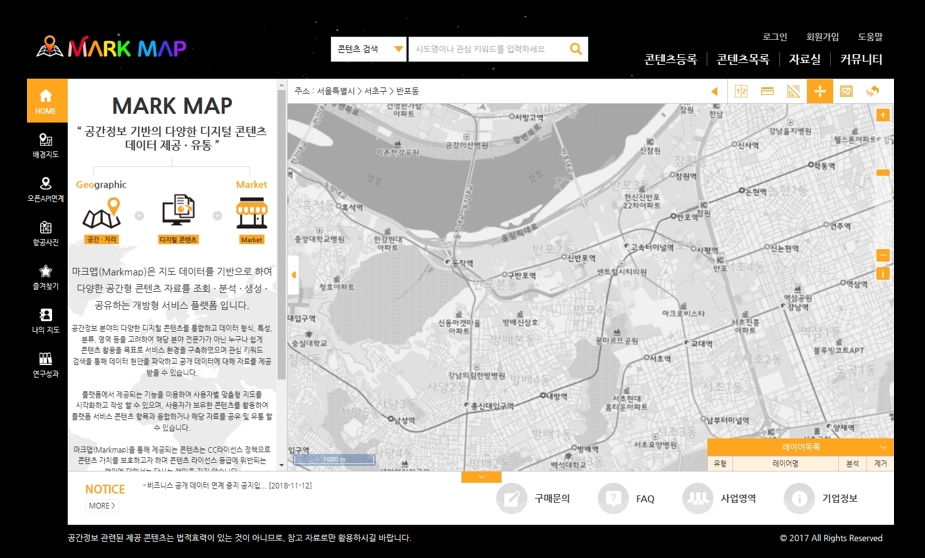Click the FAQ question mark icon
Viewport: 925px width, 558px height.
(x=613, y=499)
